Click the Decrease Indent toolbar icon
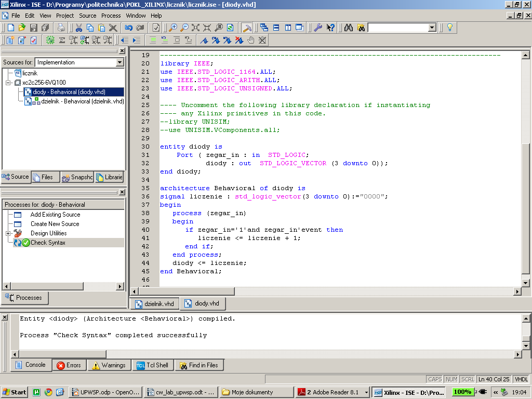This screenshot has height=399, width=532. pos(125,40)
